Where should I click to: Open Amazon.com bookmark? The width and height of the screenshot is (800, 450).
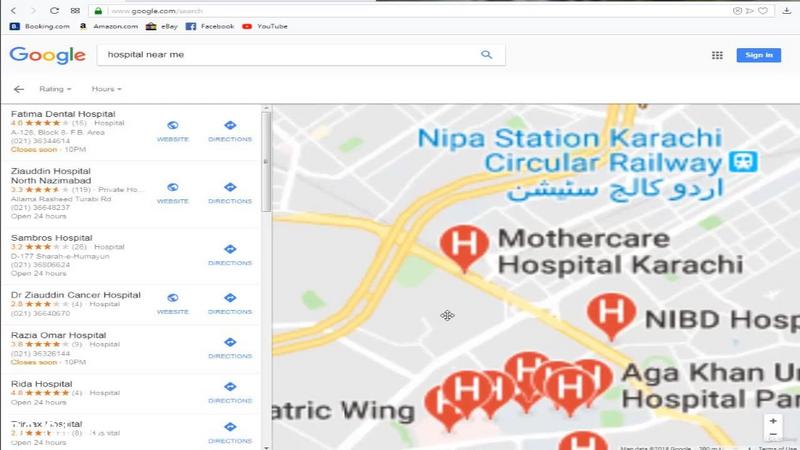tap(109, 26)
